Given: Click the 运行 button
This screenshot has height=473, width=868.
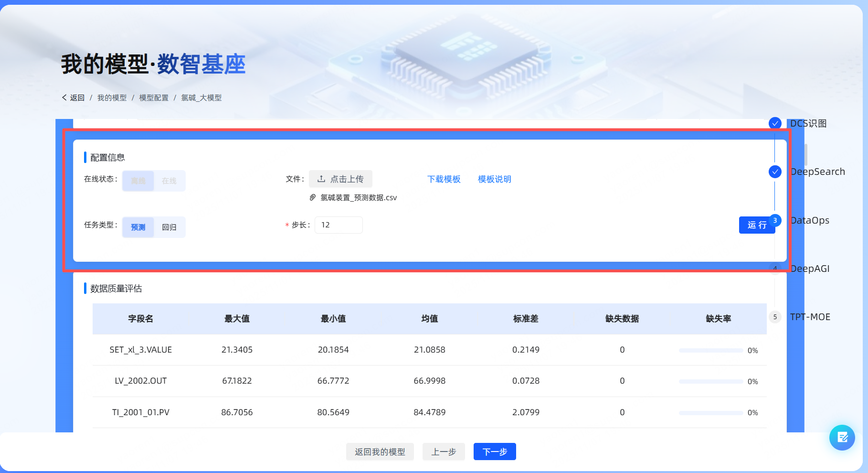Looking at the screenshot, I should point(756,225).
